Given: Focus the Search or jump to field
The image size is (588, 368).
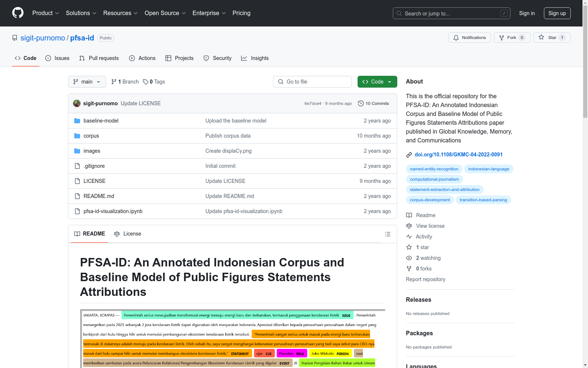Looking at the screenshot, I should [451, 13].
